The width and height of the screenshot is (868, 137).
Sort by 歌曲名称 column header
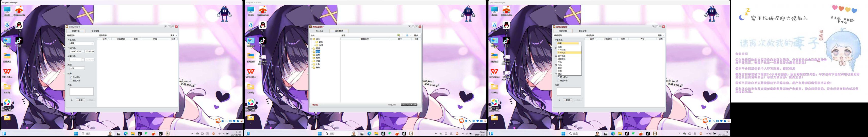point(365,39)
